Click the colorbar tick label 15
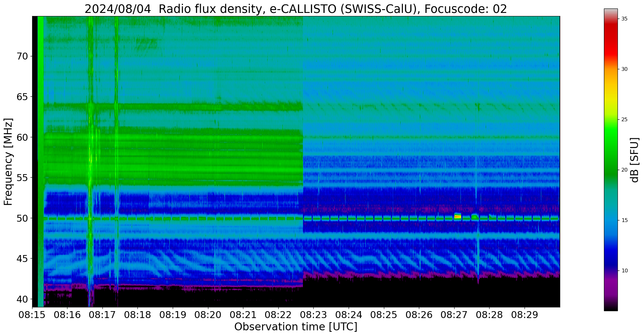 click(624, 220)
